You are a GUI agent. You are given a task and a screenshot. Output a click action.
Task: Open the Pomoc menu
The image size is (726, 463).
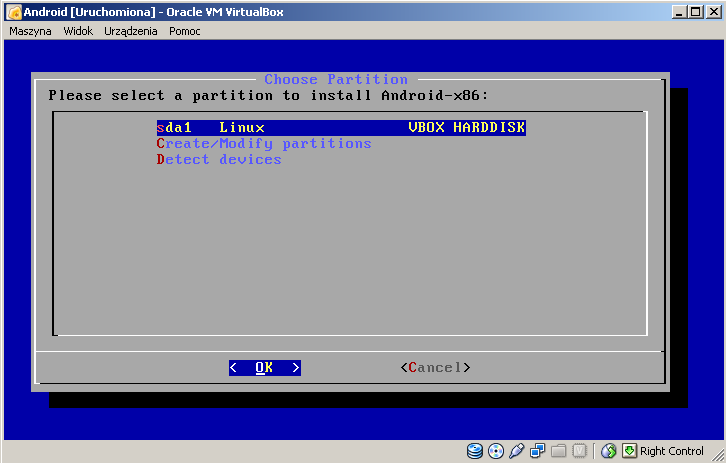185,31
